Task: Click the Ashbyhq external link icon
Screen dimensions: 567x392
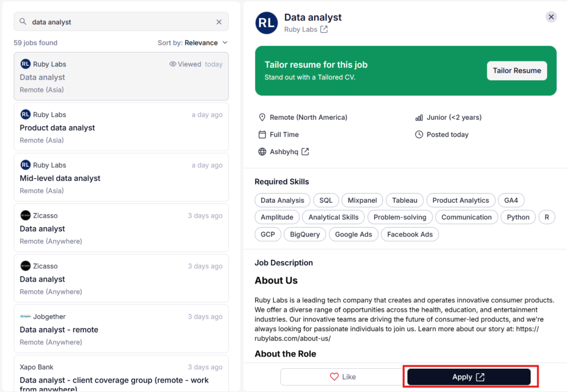Action: pos(305,152)
